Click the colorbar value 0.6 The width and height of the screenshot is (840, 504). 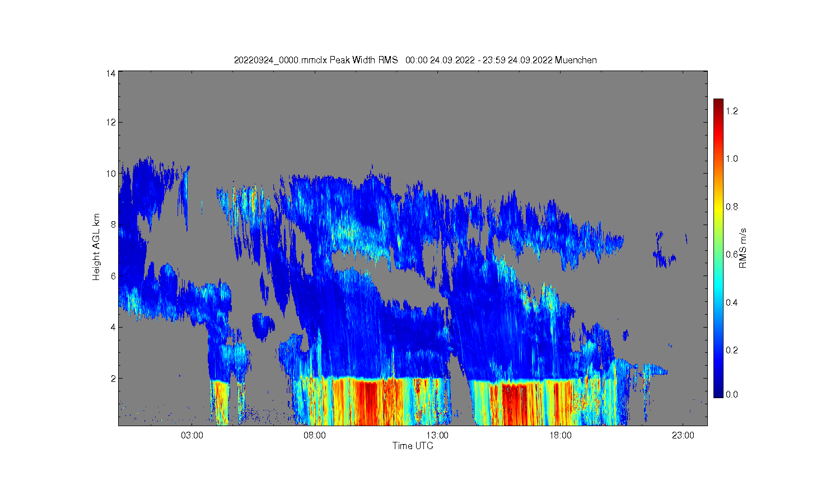(x=732, y=255)
